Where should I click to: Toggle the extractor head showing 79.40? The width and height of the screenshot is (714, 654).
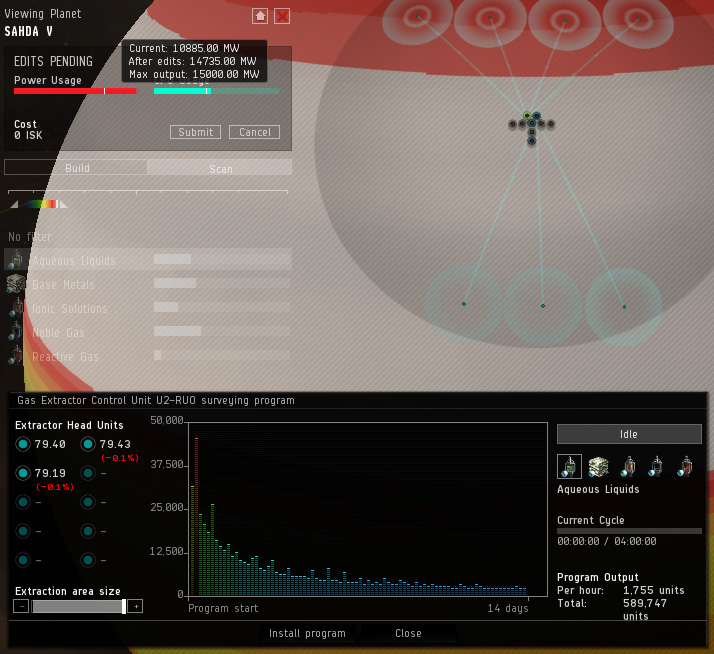pos(23,444)
